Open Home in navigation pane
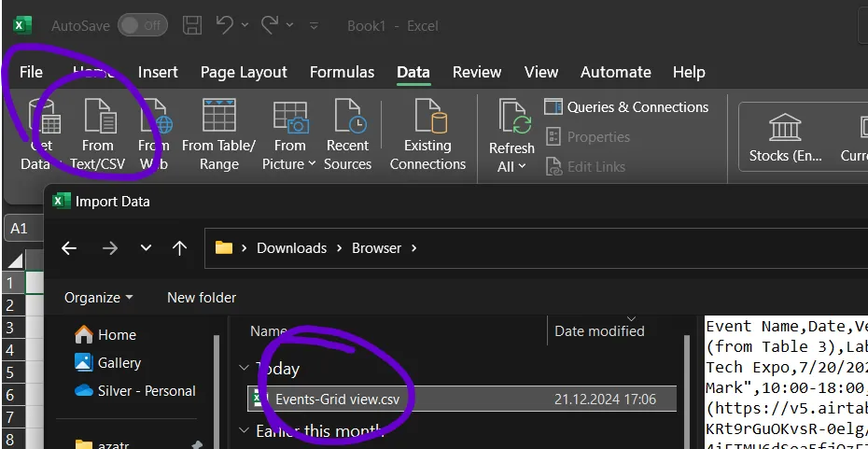 pyautogui.click(x=105, y=334)
